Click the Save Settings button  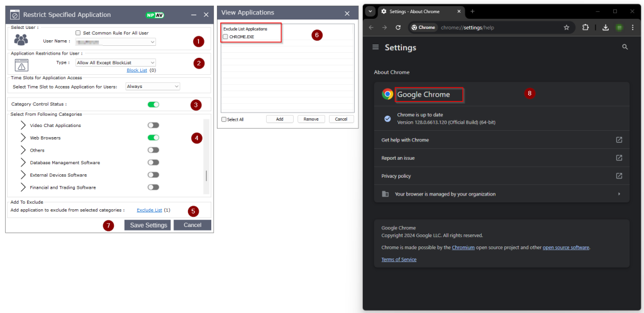147,225
